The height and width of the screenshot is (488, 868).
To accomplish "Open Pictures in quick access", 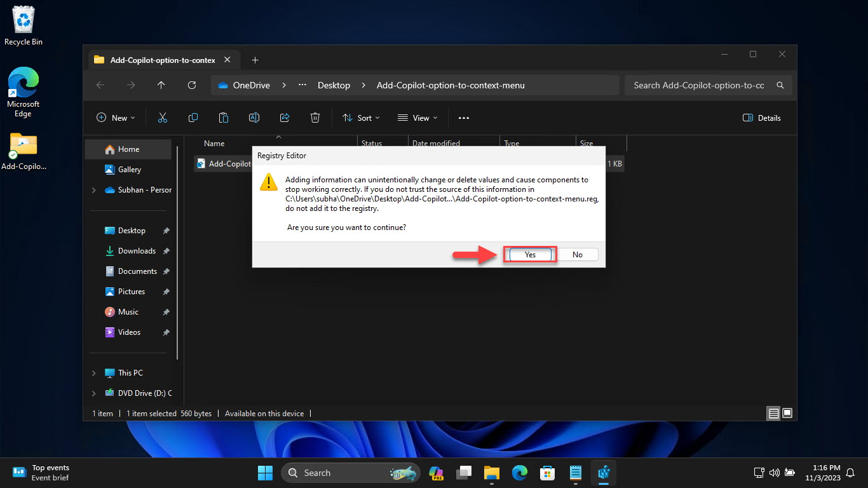I will pos(132,292).
